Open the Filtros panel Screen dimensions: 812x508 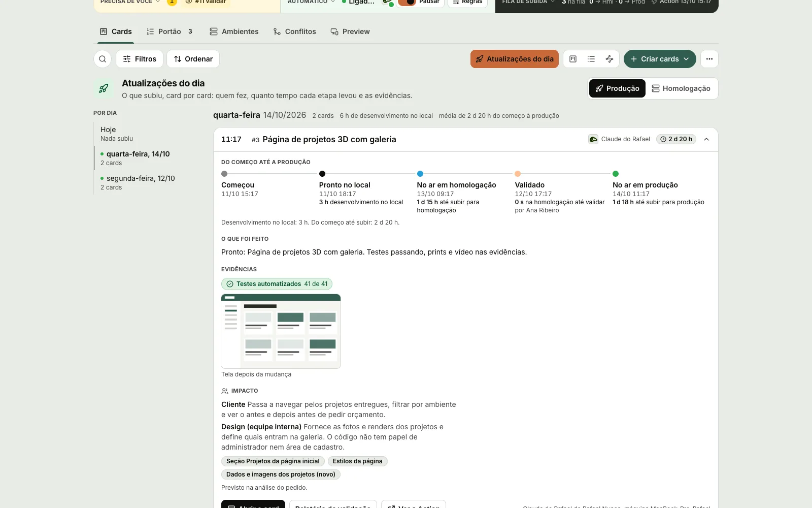click(140, 59)
